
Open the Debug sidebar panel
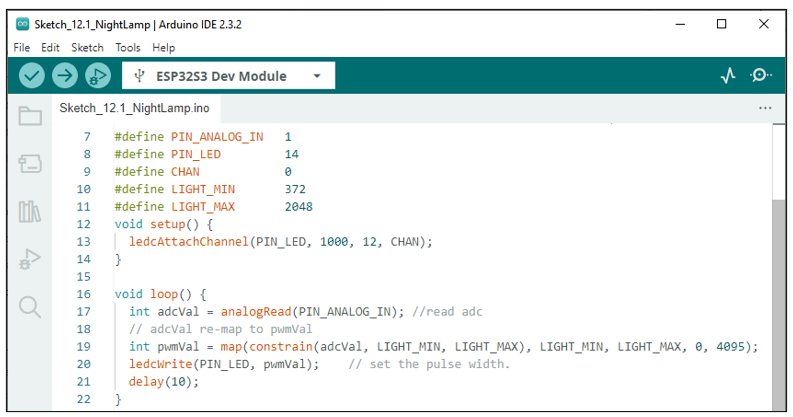(30, 259)
